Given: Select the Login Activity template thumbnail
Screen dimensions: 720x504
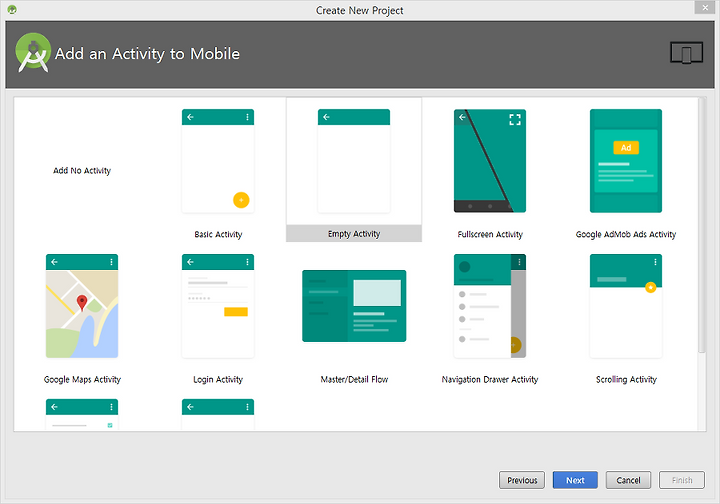Looking at the screenshot, I should point(218,306).
